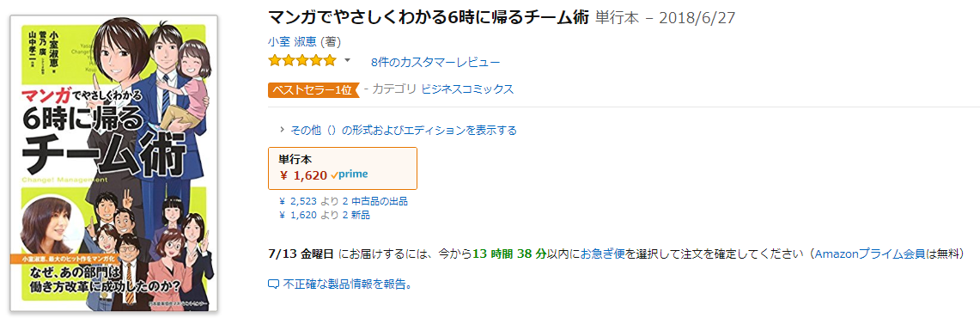Open the Amazonプライム会員 link
The image size is (980, 324).
pos(871,254)
